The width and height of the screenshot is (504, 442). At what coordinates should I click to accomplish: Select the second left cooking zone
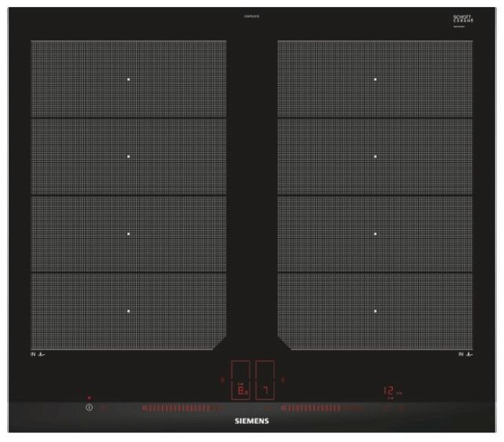[x=130, y=156]
